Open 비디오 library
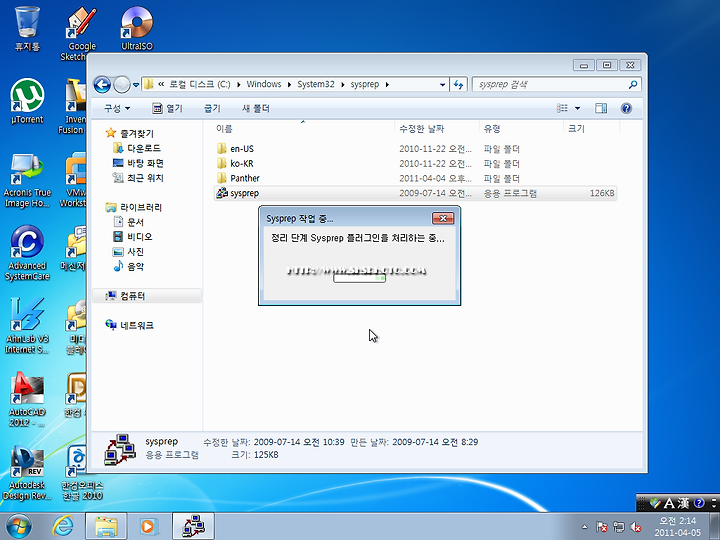Viewport: 720px width, 540px height. (x=133, y=237)
